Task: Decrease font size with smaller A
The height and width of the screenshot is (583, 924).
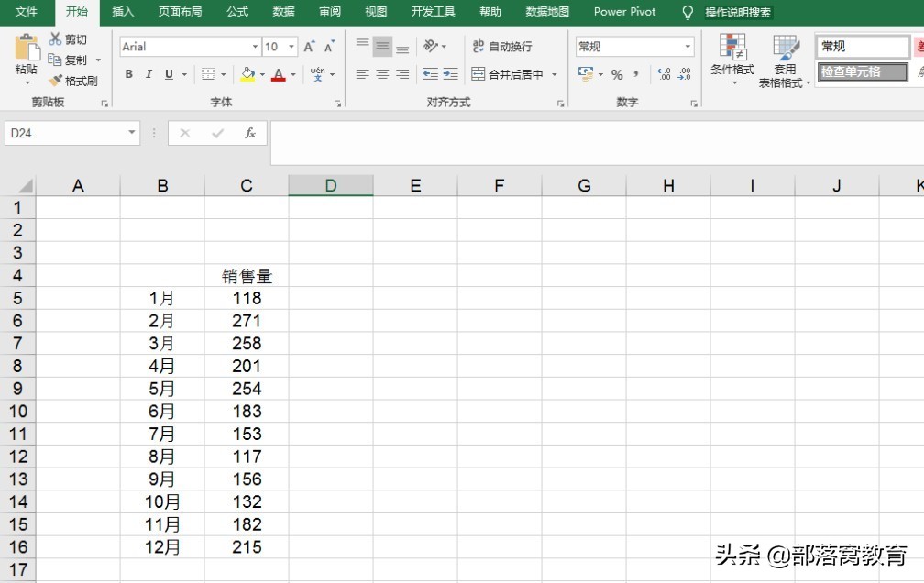Action: click(x=329, y=47)
